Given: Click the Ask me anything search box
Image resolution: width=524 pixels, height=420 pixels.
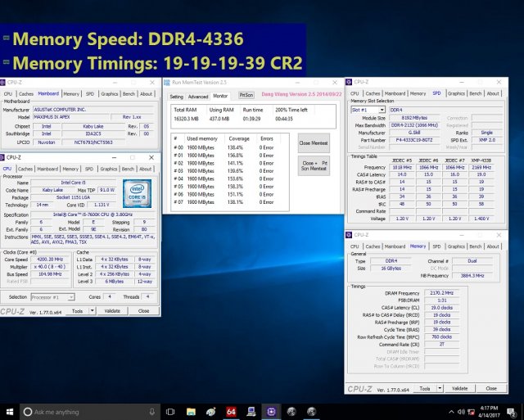Looking at the screenshot, I should (x=82, y=411).
